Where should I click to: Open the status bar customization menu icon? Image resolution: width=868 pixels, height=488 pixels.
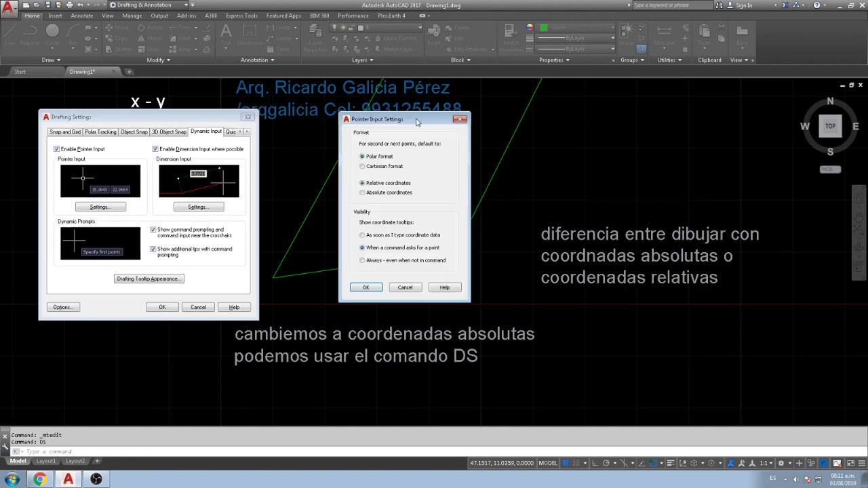click(x=861, y=463)
